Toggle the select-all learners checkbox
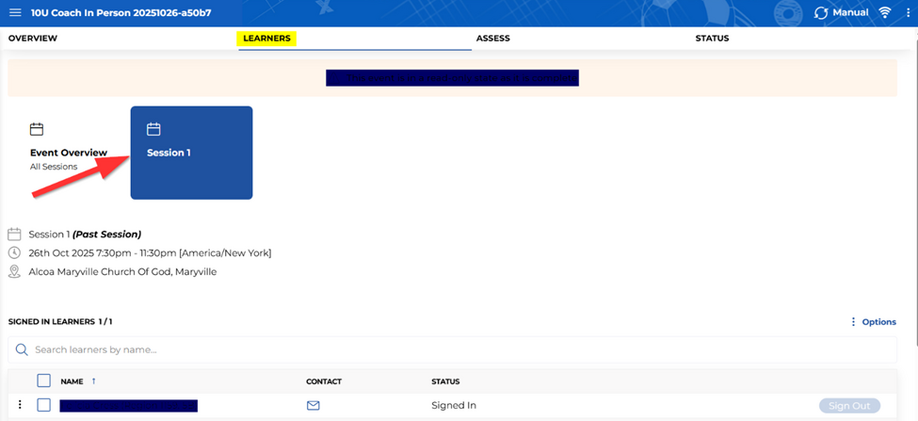The height and width of the screenshot is (421, 918). click(x=43, y=381)
